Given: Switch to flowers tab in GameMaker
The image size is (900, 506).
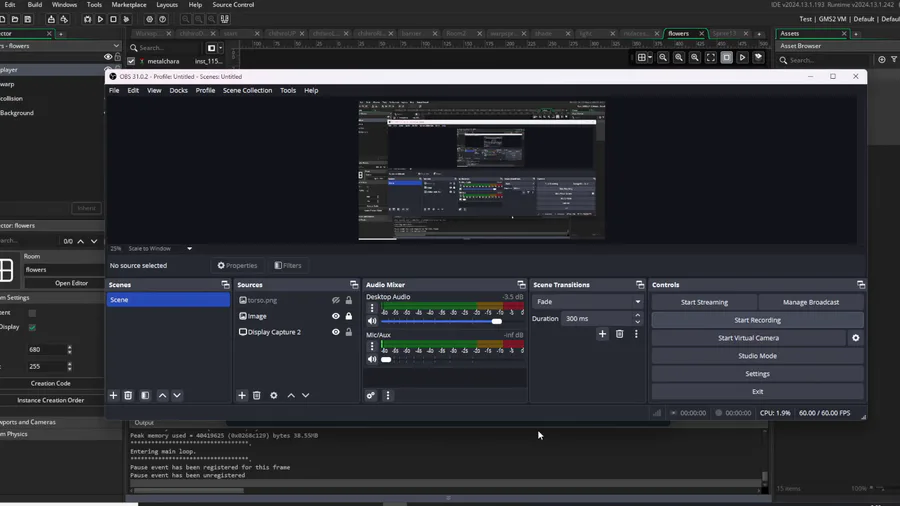Looking at the screenshot, I should pos(678,33).
